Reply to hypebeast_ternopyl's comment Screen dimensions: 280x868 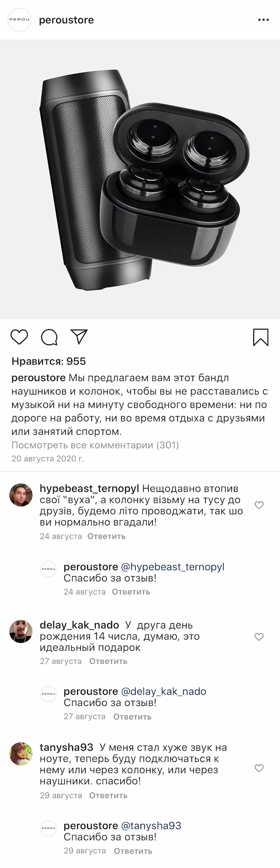pos(106,536)
